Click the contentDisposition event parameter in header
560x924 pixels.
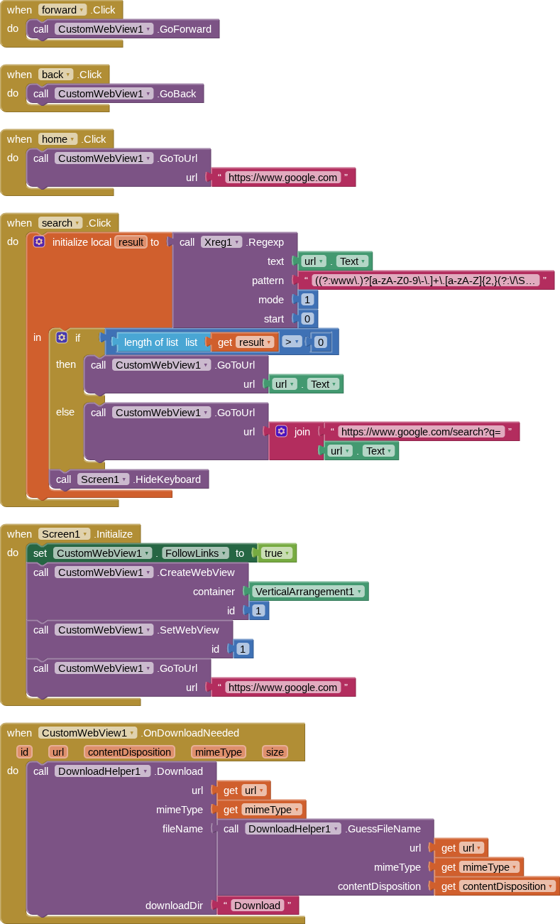click(x=129, y=752)
